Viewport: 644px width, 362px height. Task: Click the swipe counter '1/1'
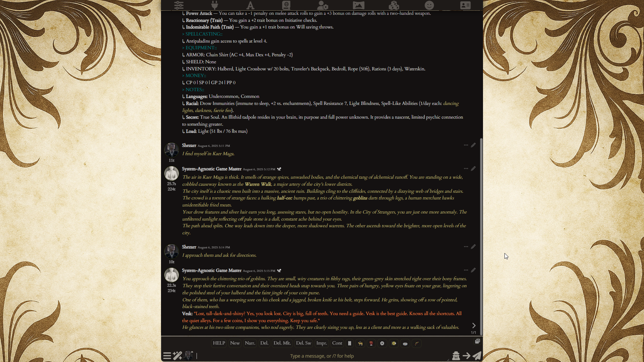tap(473, 333)
